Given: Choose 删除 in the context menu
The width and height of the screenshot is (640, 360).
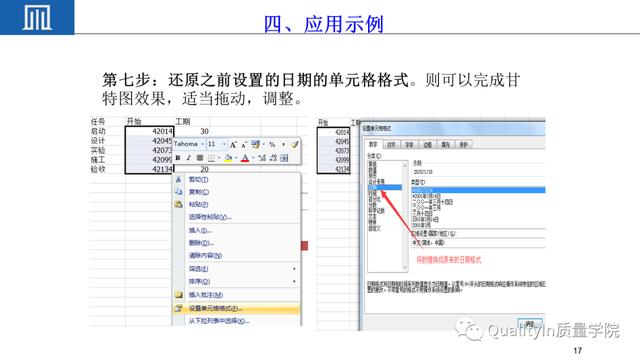Looking at the screenshot, I should (x=201, y=243).
